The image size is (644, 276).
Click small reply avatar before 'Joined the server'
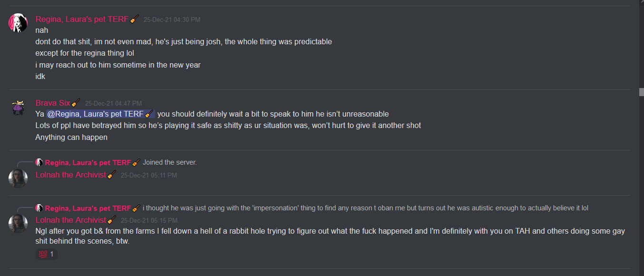(x=39, y=163)
